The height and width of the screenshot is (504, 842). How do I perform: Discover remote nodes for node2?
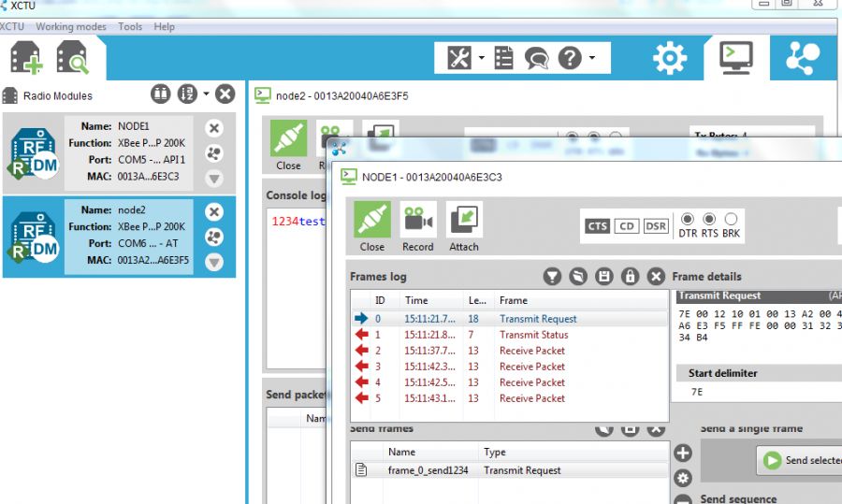tap(213, 237)
